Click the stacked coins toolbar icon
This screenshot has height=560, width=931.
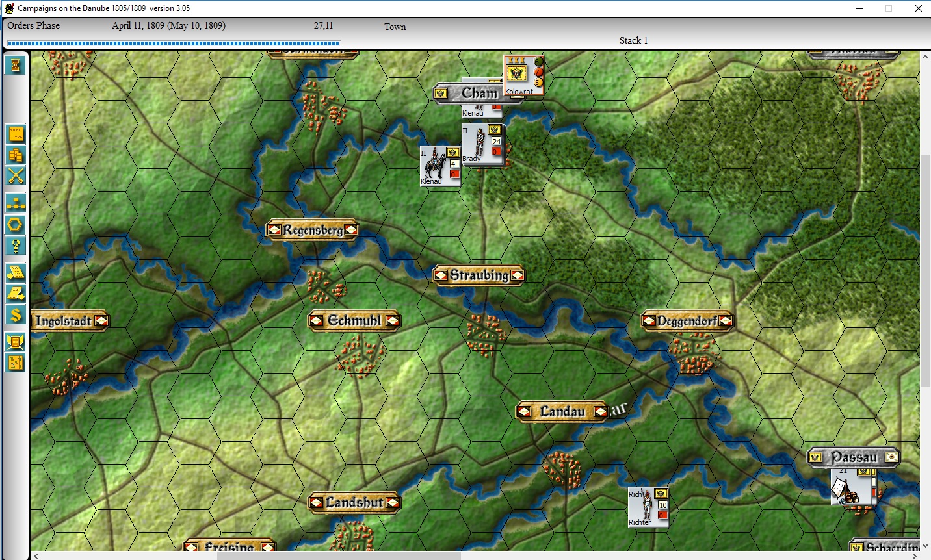pyautogui.click(x=16, y=155)
